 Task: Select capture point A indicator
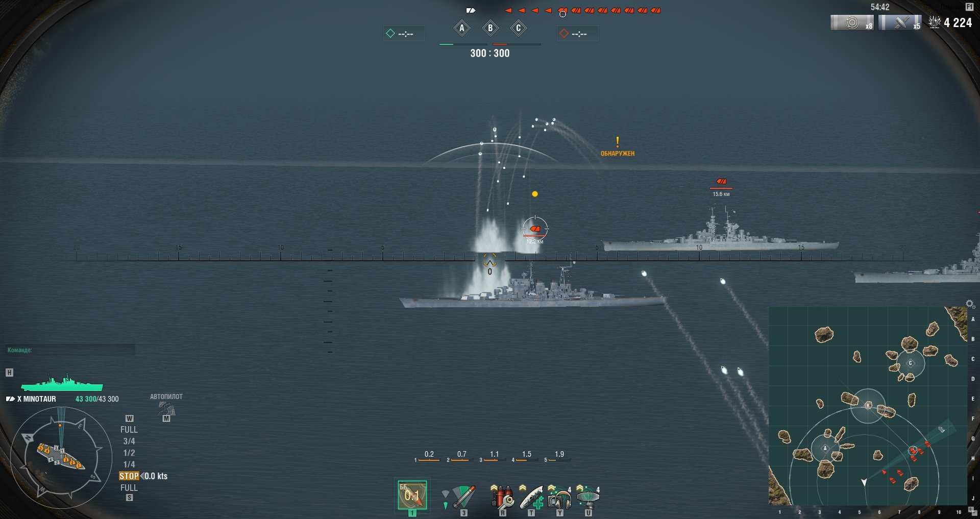[x=462, y=28]
